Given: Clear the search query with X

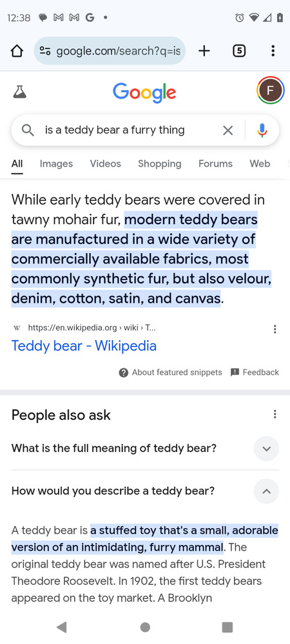Looking at the screenshot, I should click(x=227, y=131).
